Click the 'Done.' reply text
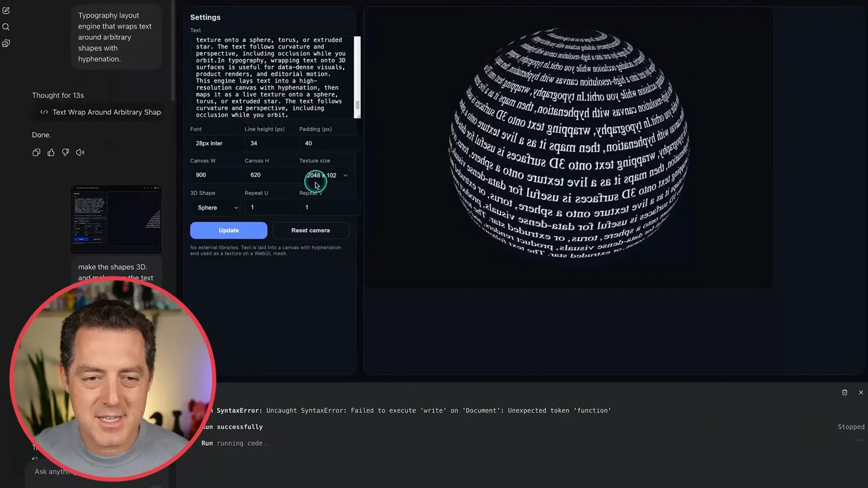Image resolution: width=868 pixels, height=488 pixels. point(41,135)
